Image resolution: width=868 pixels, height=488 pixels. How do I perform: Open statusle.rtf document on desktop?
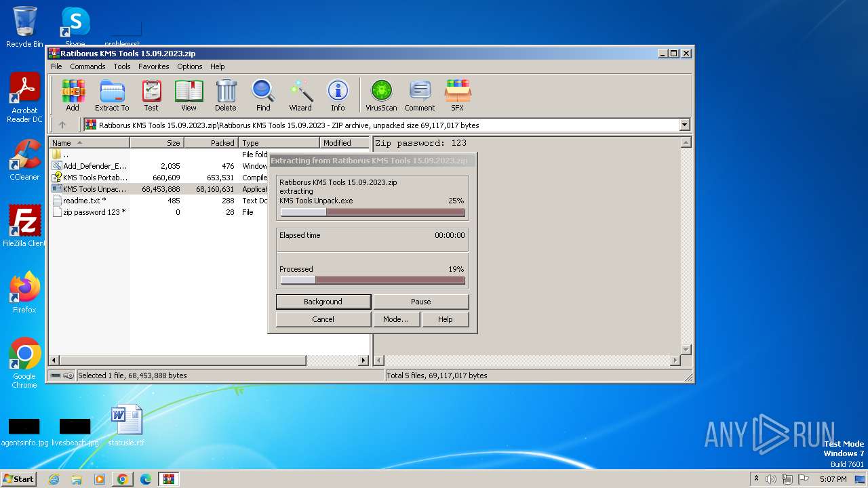pyautogui.click(x=126, y=426)
